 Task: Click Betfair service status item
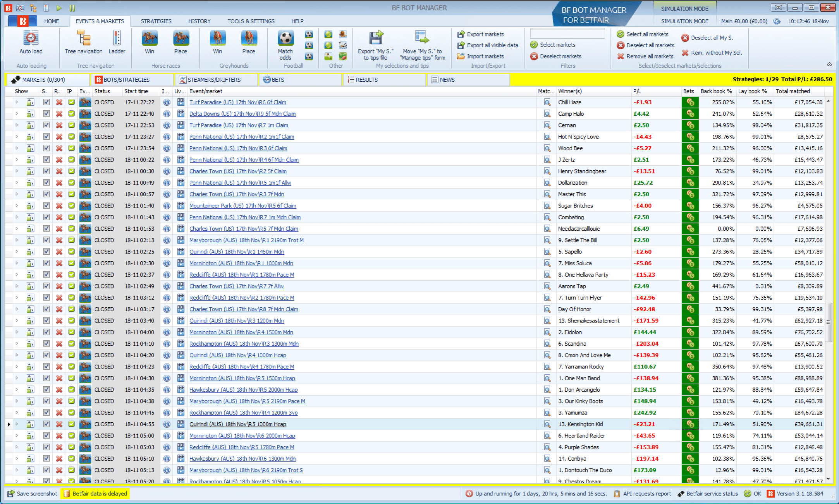708,494
